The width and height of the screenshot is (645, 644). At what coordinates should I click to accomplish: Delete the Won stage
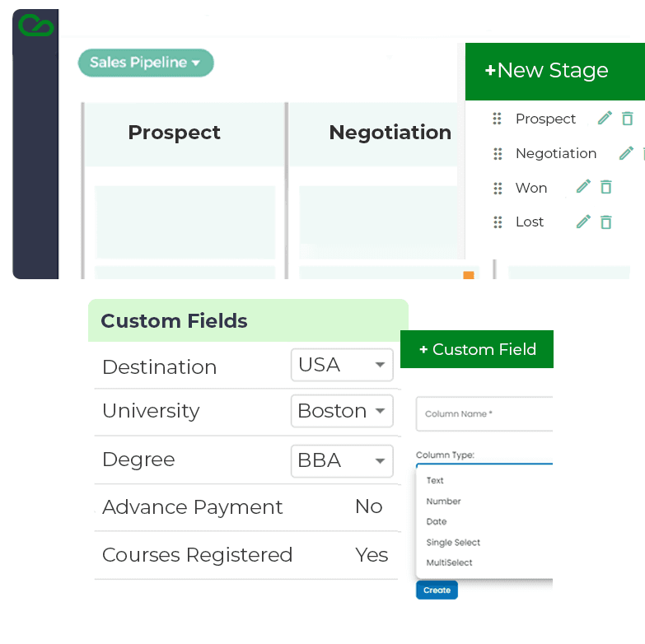pyautogui.click(x=606, y=187)
